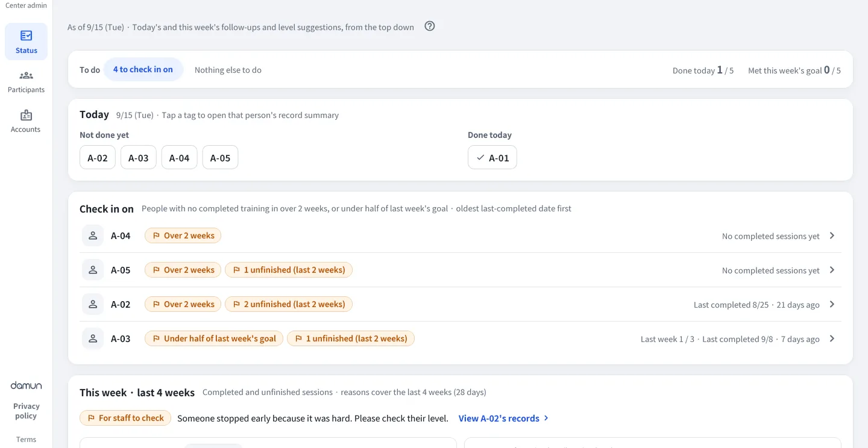The image size is (868, 448).
Task: Click the 'Met this week's goal 0 / 5' counter
Action: [x=794, y=70]
